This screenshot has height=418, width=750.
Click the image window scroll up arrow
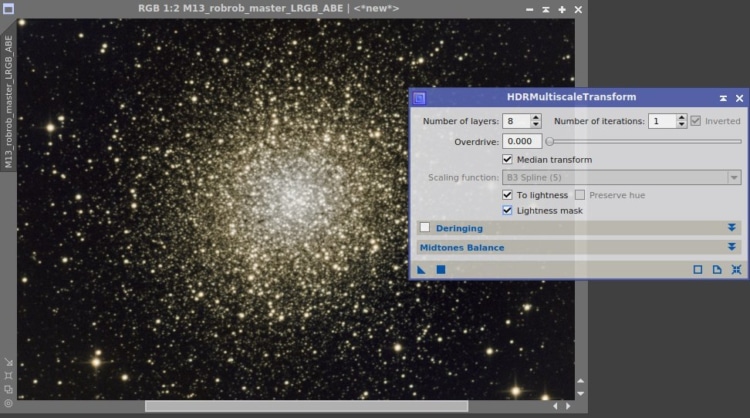click(x=581, y=381)
